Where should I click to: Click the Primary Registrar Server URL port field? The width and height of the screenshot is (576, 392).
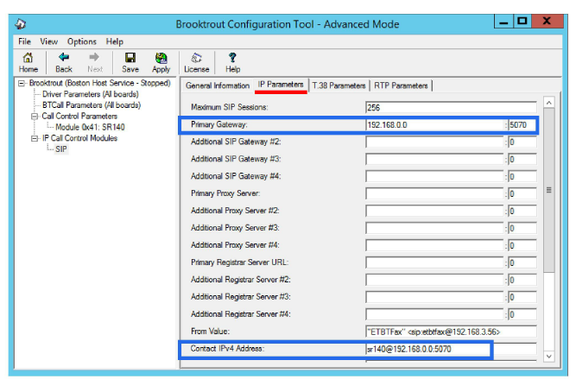[x=522, y=262]
